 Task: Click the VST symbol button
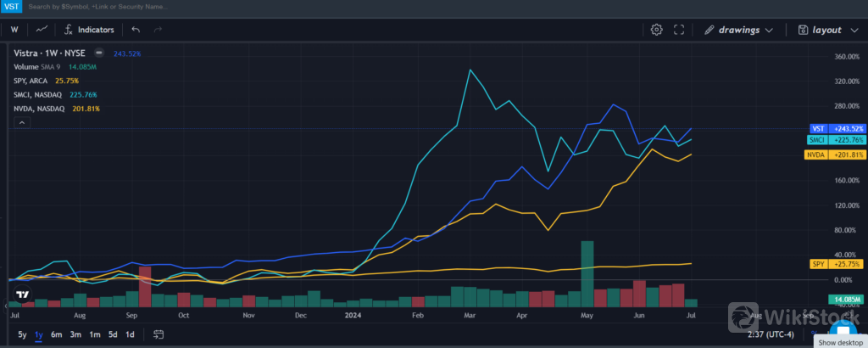click(x=10, y=7)
